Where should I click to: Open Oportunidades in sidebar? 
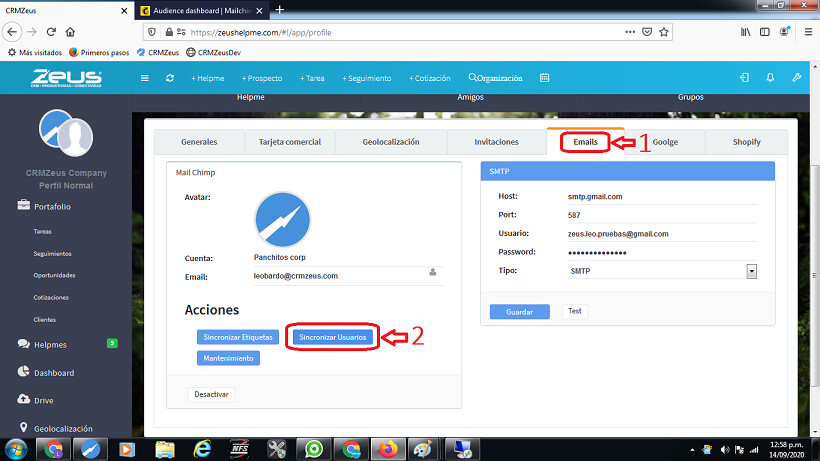[54, 275]
